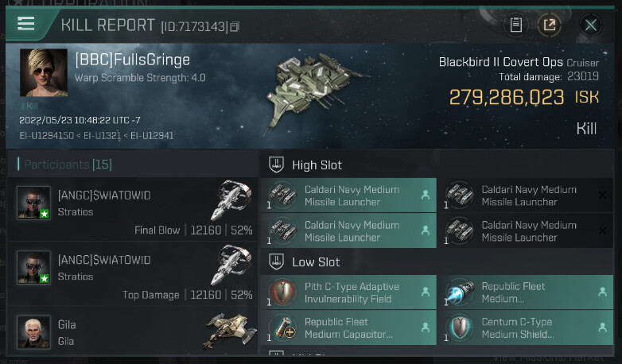Open the hamburger menu
This screenshot has width=622, height=364.
point(26,24)
